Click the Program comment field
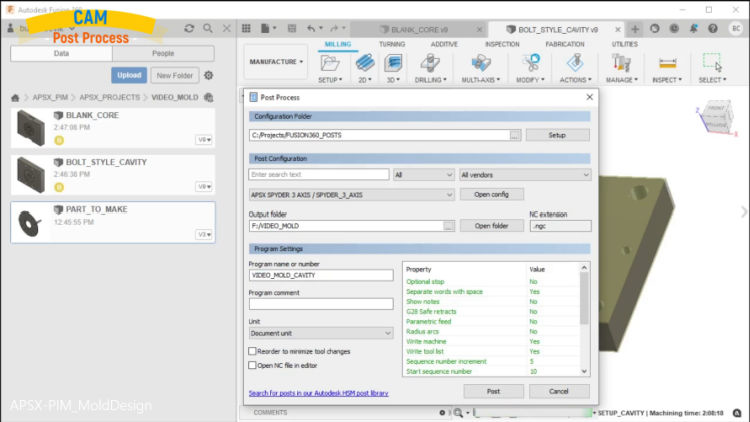The image size is (750, 422). click(321, 304)
